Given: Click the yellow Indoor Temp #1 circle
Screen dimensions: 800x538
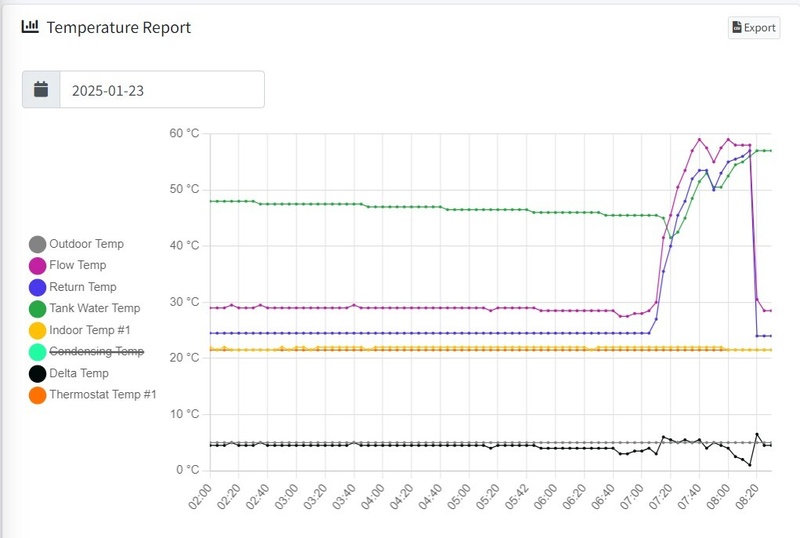Looking at the screenshot, I should coord(37,330).
